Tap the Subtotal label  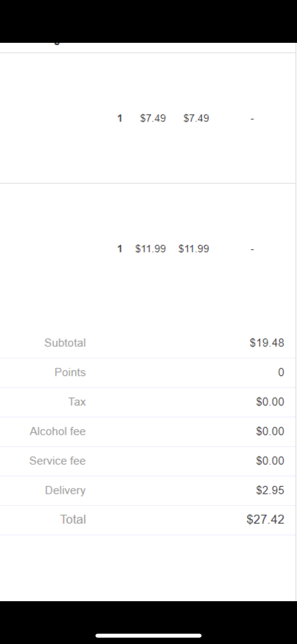(x=65, y=343)
